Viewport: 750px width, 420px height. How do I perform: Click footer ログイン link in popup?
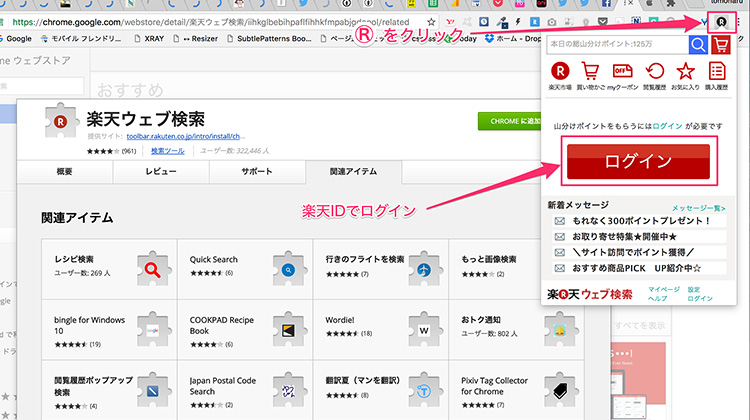(700, 298)
